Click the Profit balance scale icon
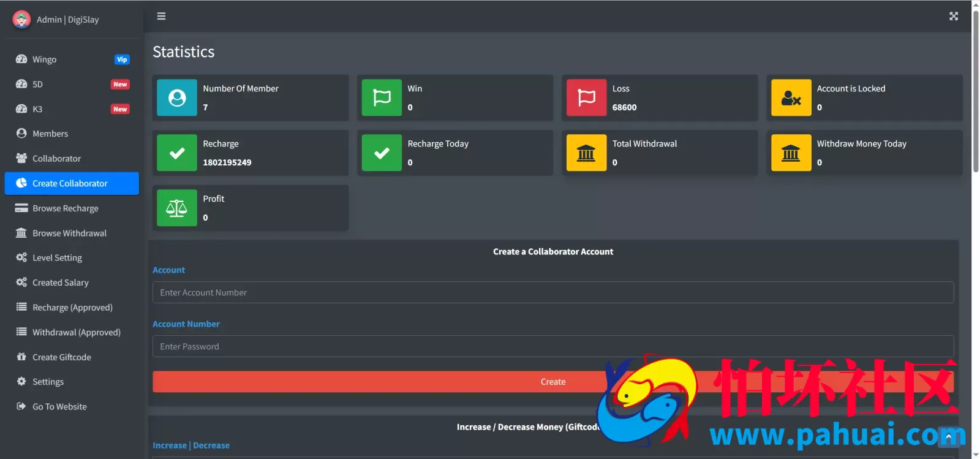The width and height of the screenshot is (980, 459). click(177, 208)
